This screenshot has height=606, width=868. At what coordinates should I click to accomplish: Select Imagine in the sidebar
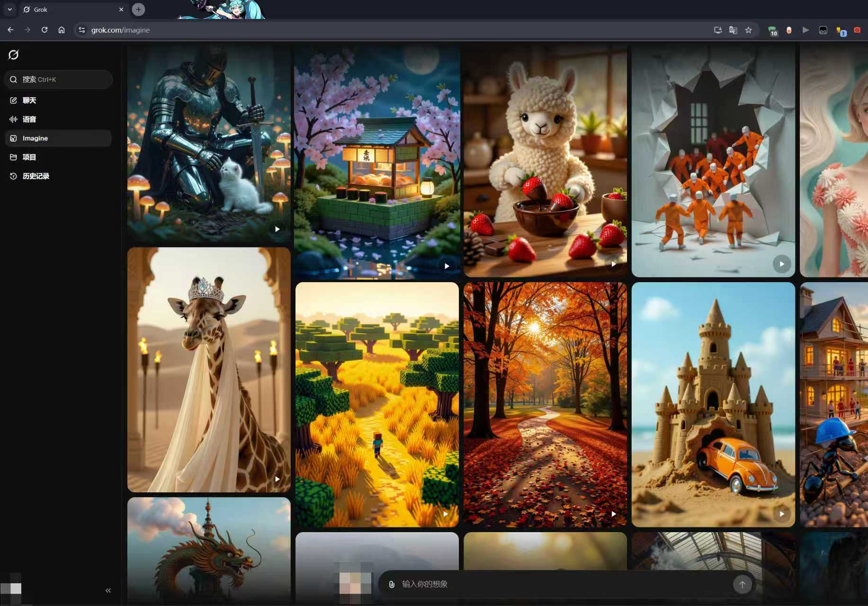pyautogui.click(x=35, y=138)
